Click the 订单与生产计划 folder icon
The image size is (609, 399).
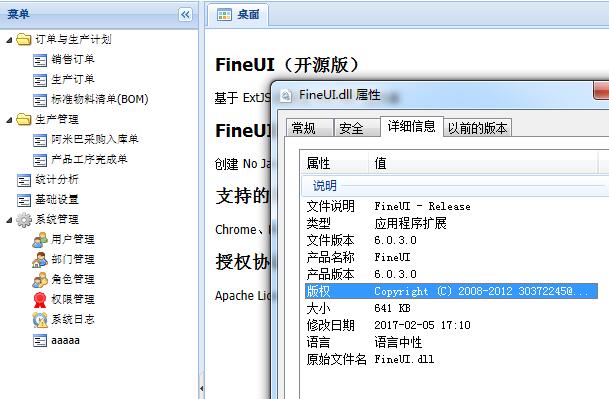point(24,39)
